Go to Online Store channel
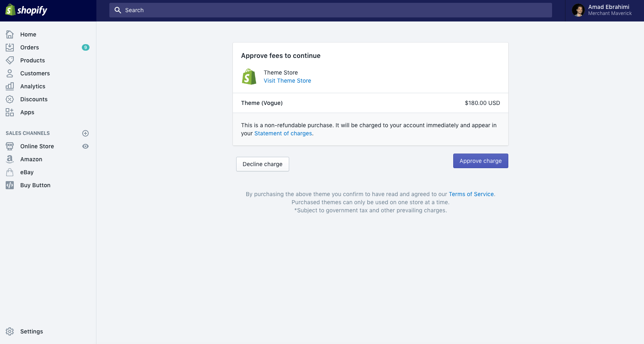 [x=37, y=146]
